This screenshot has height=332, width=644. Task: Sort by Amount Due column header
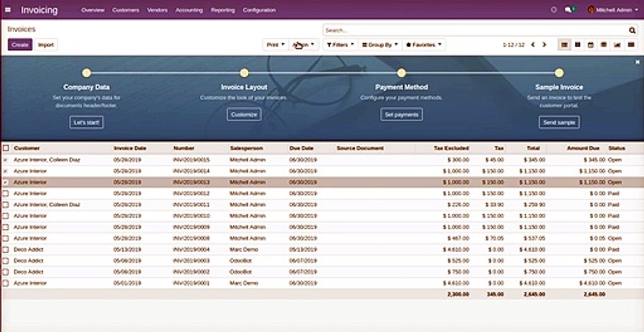coord(583,148)
